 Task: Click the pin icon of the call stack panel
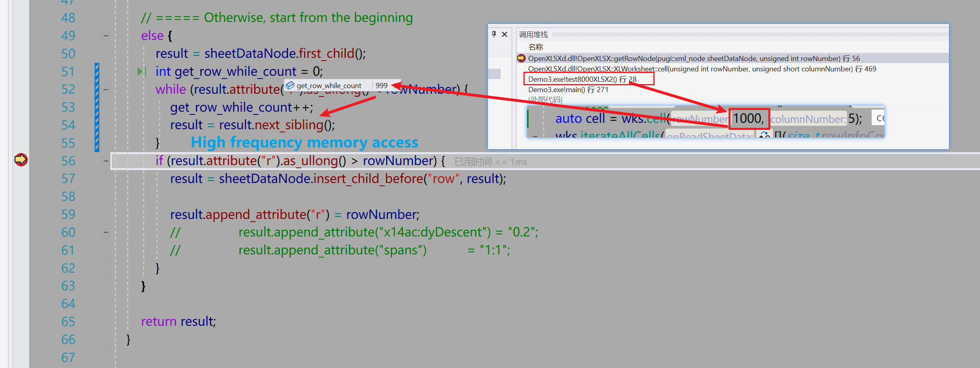(x=494, y=34)
